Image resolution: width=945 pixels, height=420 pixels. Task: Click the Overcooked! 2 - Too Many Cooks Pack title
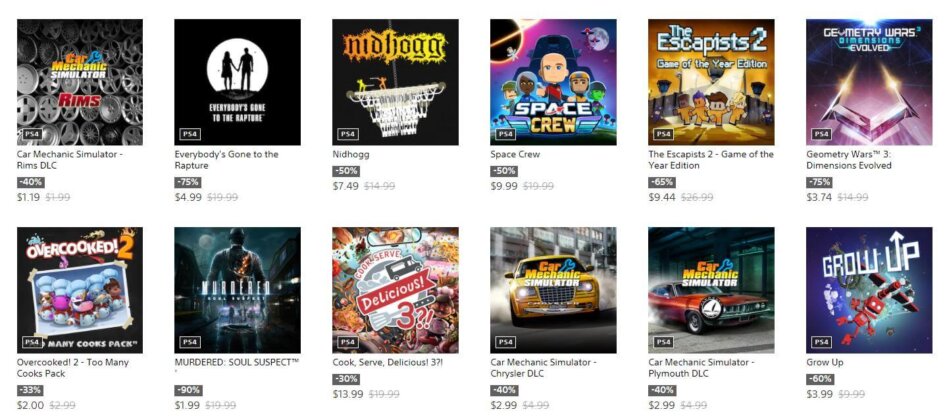[73, 368]
